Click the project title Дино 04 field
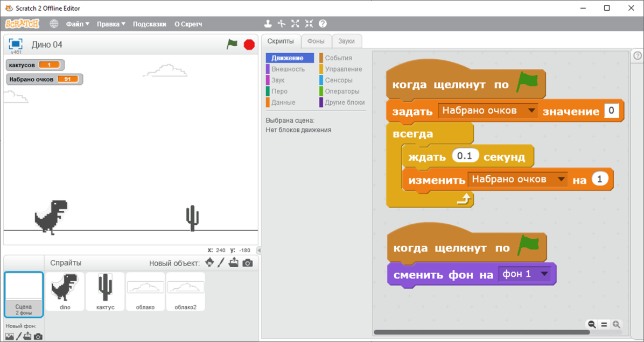Viewport: 644px width, 342px height. (x=47, y=45)
